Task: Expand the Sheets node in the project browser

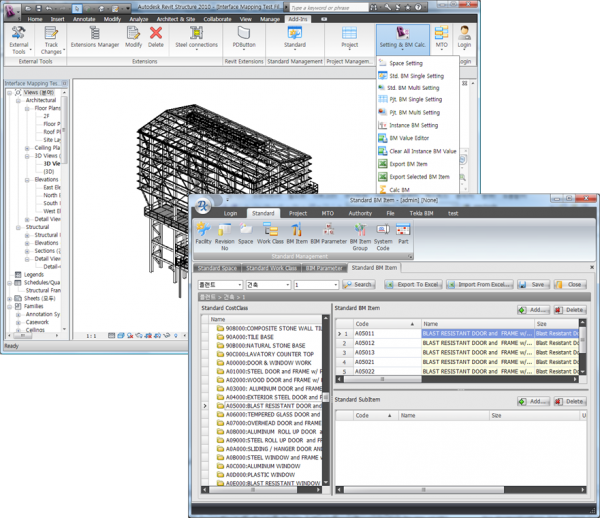Action: [8, 298]
